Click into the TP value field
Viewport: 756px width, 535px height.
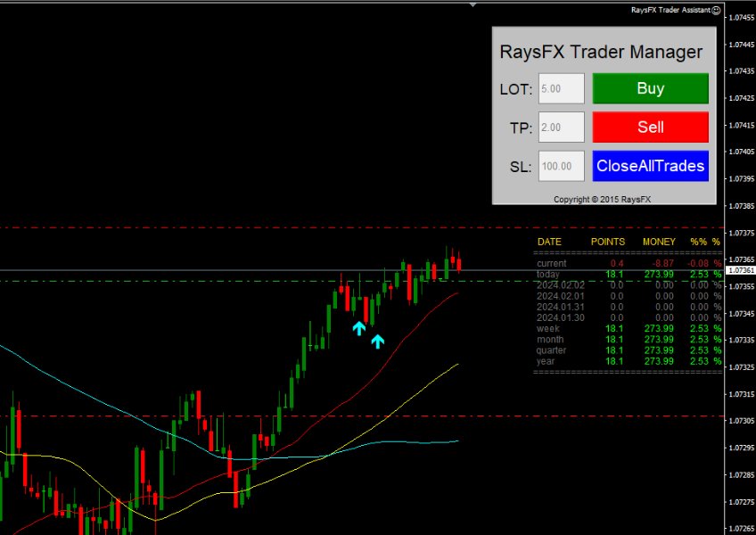pos(562,128)
